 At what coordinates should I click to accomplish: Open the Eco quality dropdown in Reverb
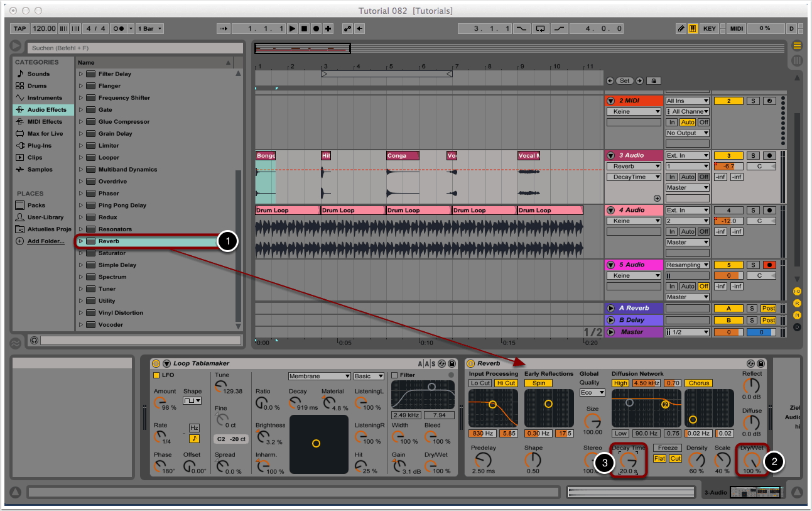coord(592,392)
